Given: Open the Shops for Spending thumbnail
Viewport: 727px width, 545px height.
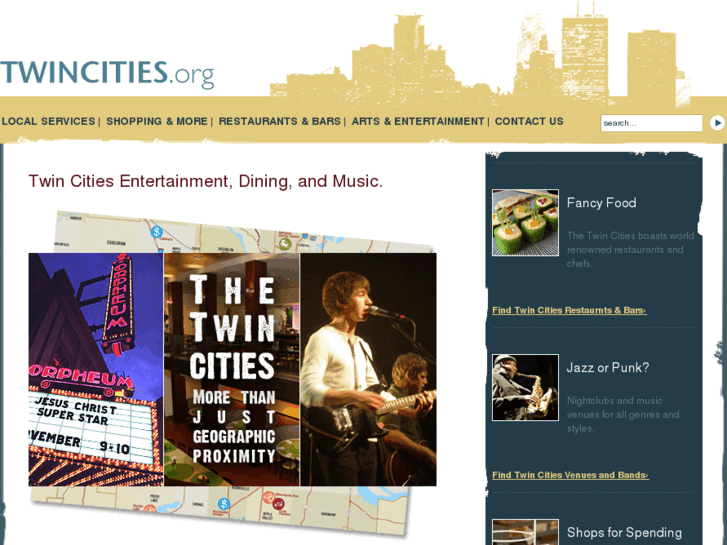Looking at the screenshot, I should (x=525, y=532).
